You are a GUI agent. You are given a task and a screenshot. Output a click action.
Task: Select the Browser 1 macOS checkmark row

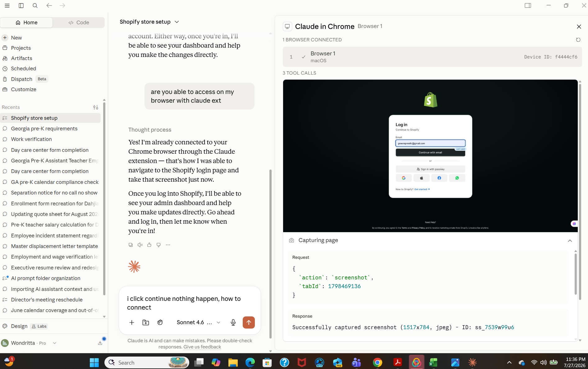432,57
